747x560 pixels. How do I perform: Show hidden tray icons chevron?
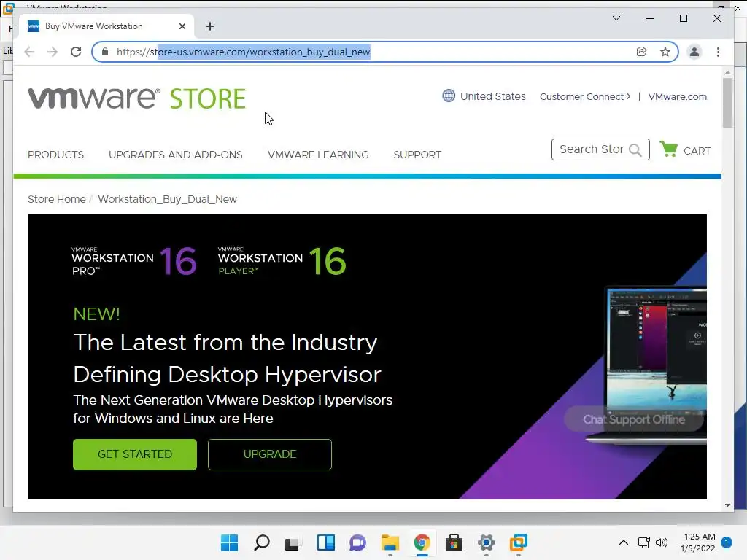(x=624, y=542)
